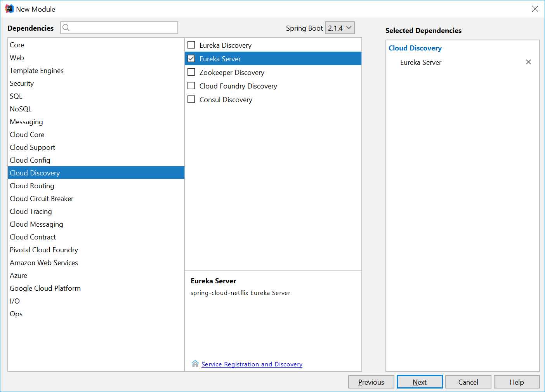
Task: Select the NoSQL category
Action: (x=96, y=109)
